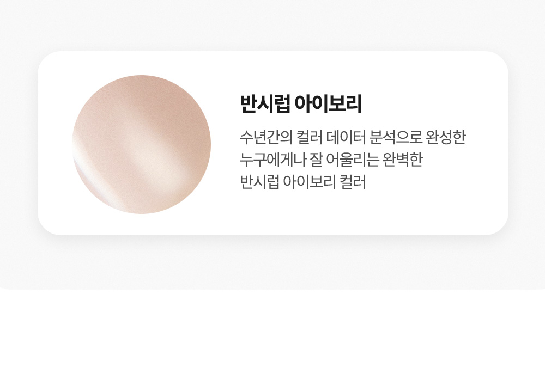Click 반시럽 in the last description line
The height and width of the screenshot is (392, 545).
tap(259, 182)
